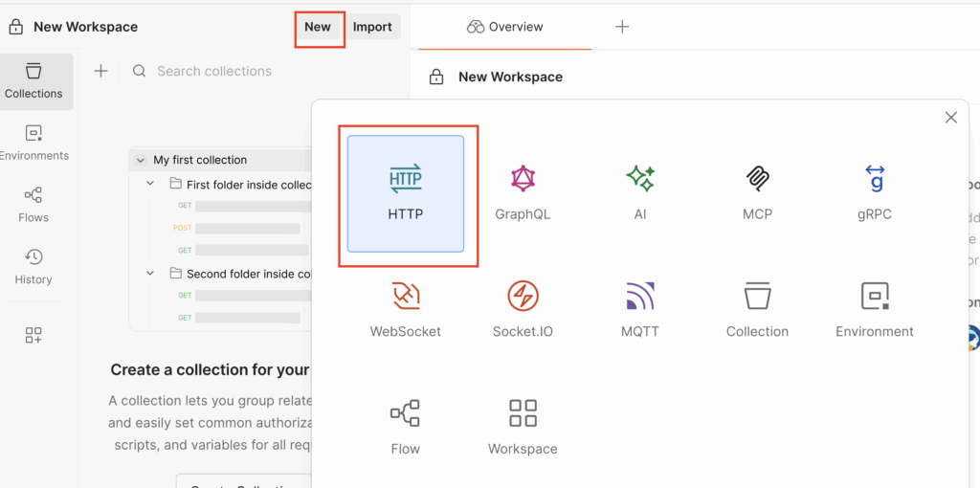This screenshot has height=488, width=980.
Task: Select the AI request option
Action: click(x=640, y=193)
